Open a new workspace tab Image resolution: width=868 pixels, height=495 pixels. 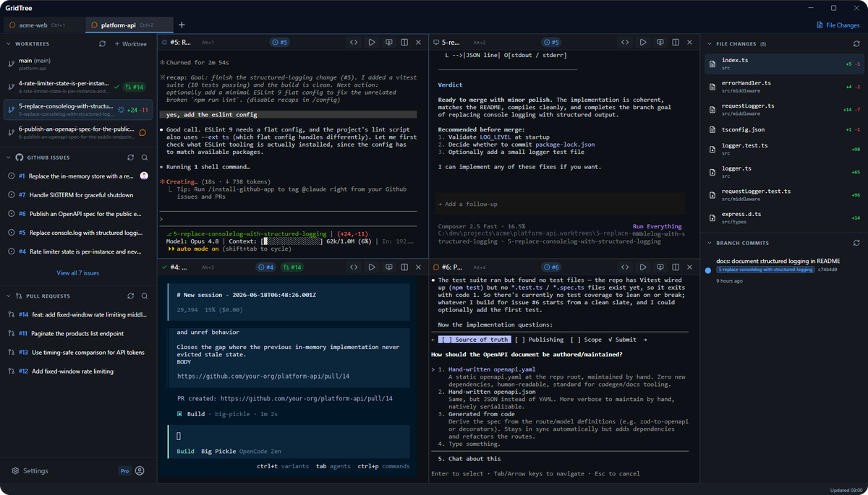tap(182, 25)
